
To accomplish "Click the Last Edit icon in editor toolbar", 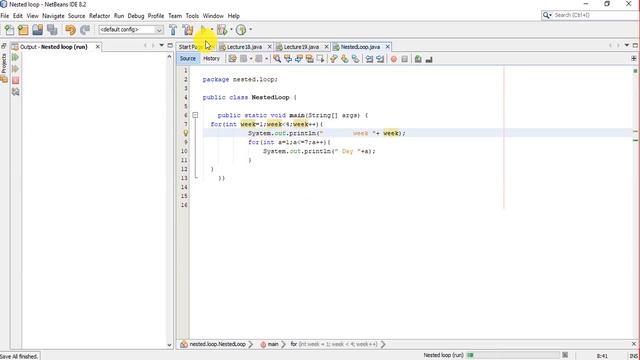I will coord(232,59).
